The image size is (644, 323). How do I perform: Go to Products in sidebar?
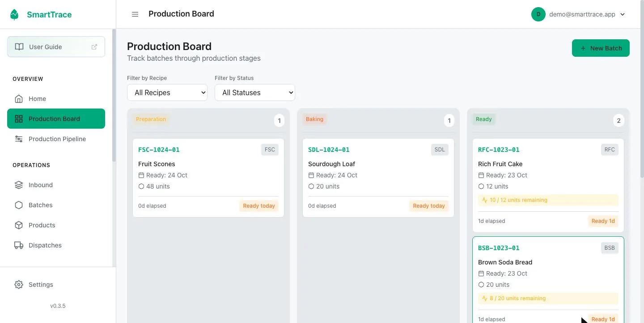56,225
